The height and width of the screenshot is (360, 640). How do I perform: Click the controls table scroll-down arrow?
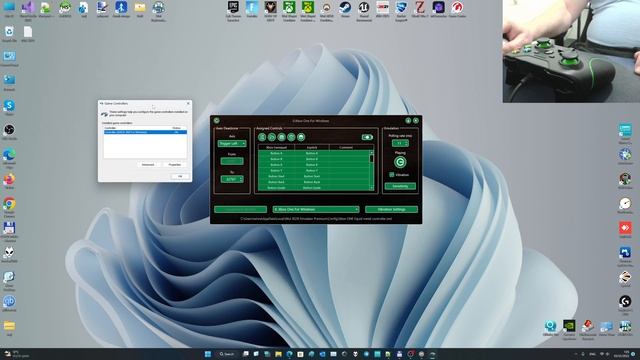click(371, 188)
